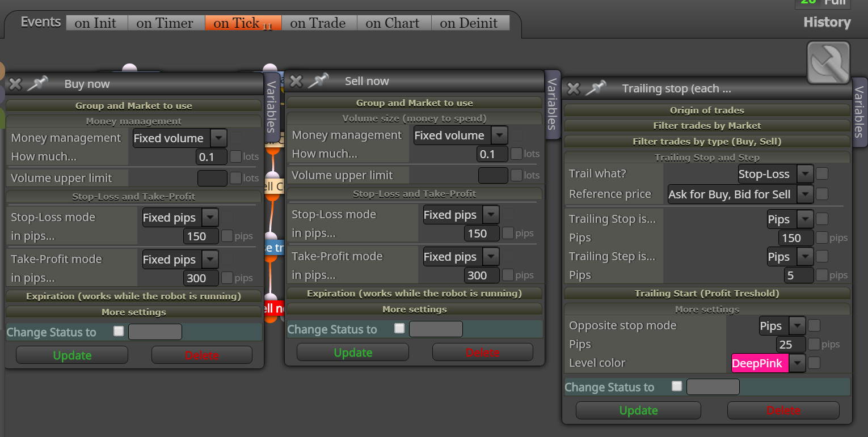
Task: Open the Money management dropdown in Buy now
Action: [x=180, y=138]
